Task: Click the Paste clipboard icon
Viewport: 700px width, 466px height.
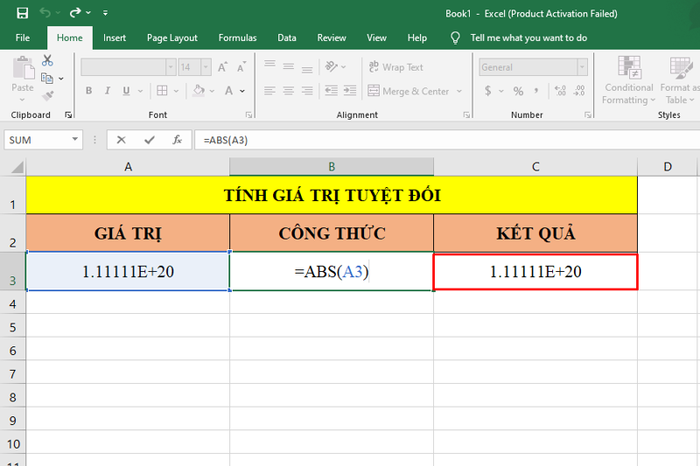Action: click(23, 68)
